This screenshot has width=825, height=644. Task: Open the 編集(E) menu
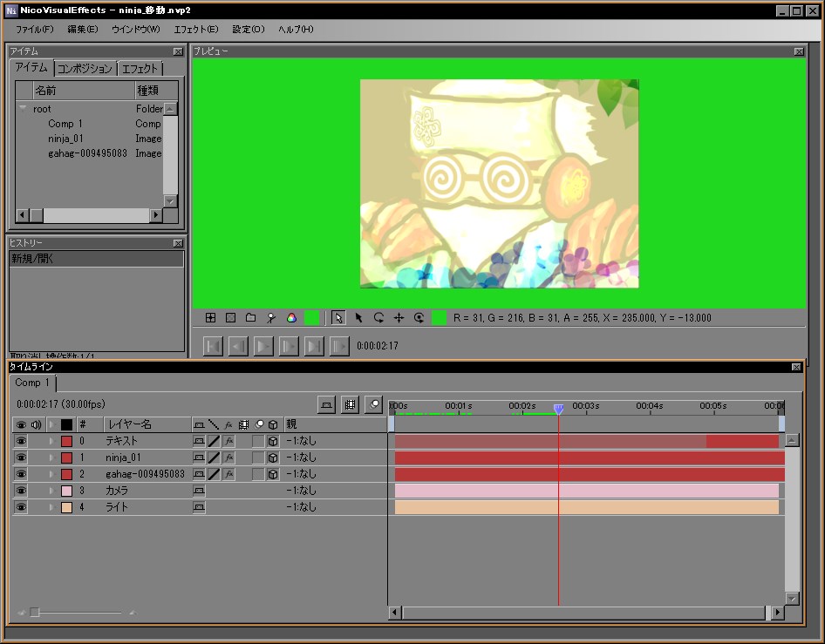pyautogui.click(x=83, y=30)
